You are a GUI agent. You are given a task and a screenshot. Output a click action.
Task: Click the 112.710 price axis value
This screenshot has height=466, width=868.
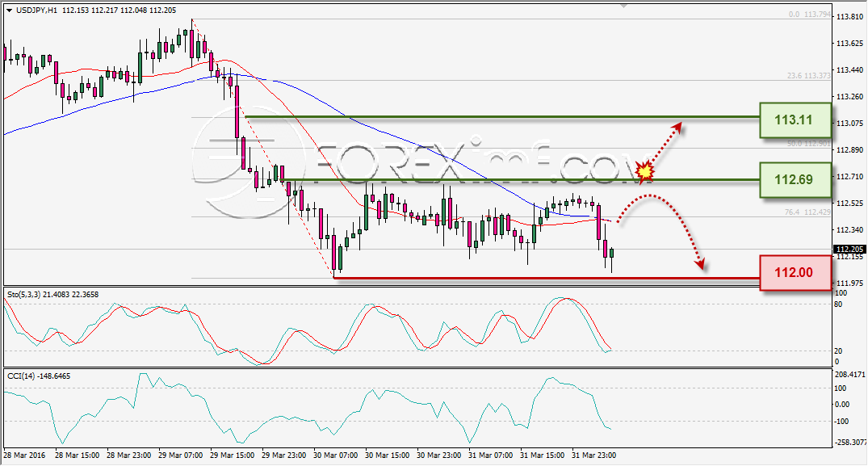(x=849, y=177)
